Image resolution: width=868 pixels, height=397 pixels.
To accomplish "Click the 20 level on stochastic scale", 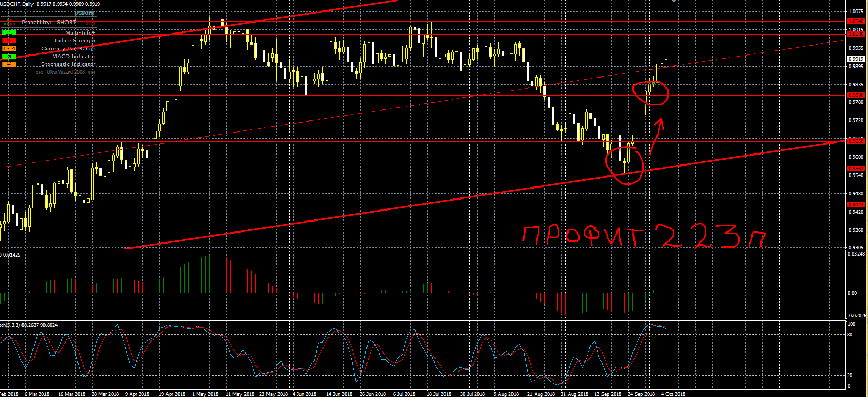I will 850,376.
